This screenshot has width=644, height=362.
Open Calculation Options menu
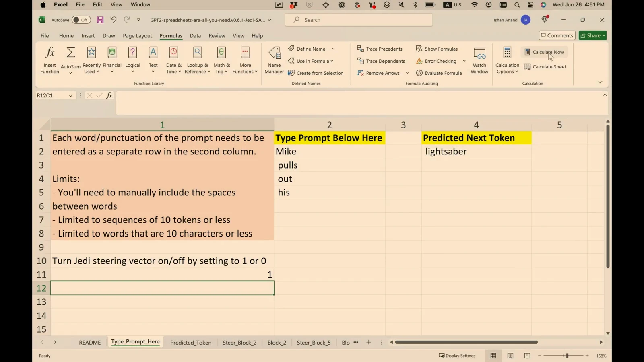[507, 60]
